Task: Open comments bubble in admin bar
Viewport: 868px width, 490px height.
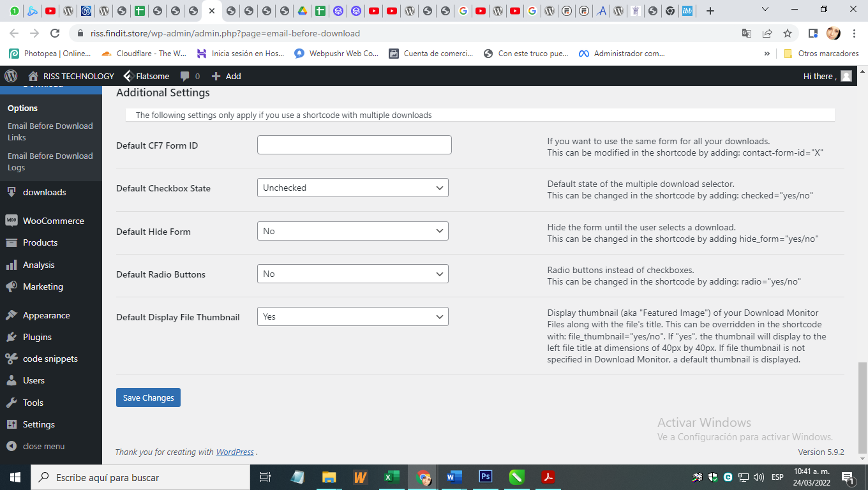Action: (190, 76)
